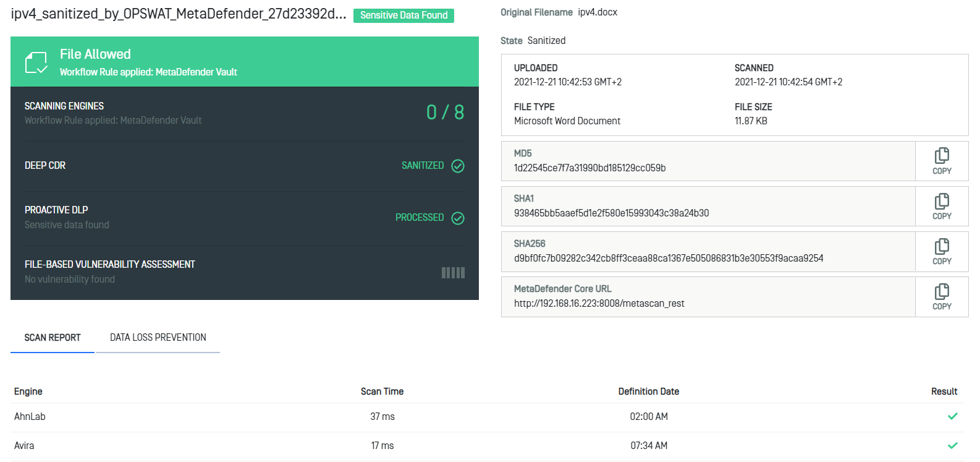This screenshot has width=980, height=462.
Task: Click the Sensitive Data Found badge
Action: (403, 15)
